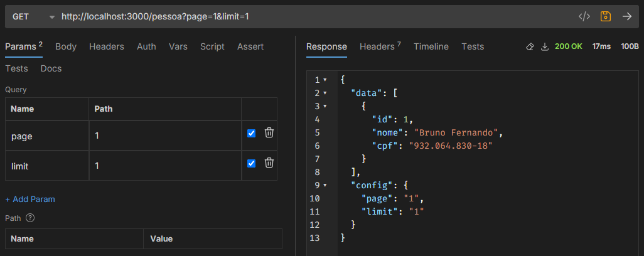Uncheck the page parameter checkbox
The image size is (644, 256).
(x=252, y=133)
